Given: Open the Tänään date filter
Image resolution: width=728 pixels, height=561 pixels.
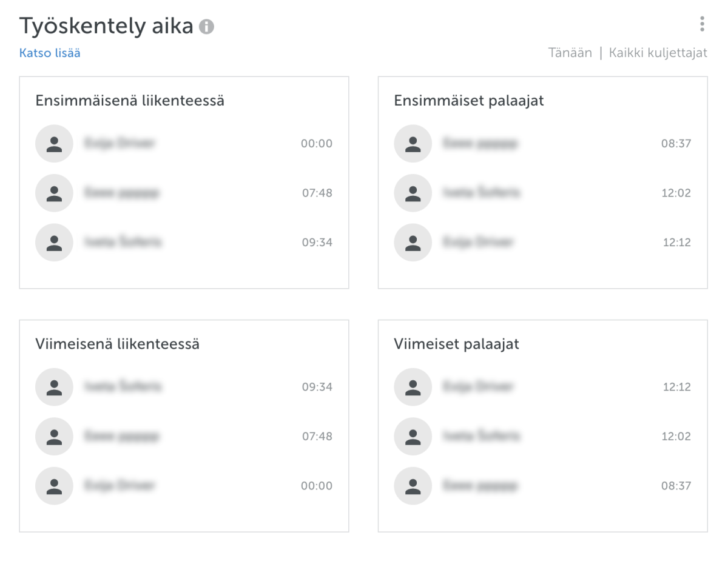Looking at the screenshot, I should pos(570,53).
